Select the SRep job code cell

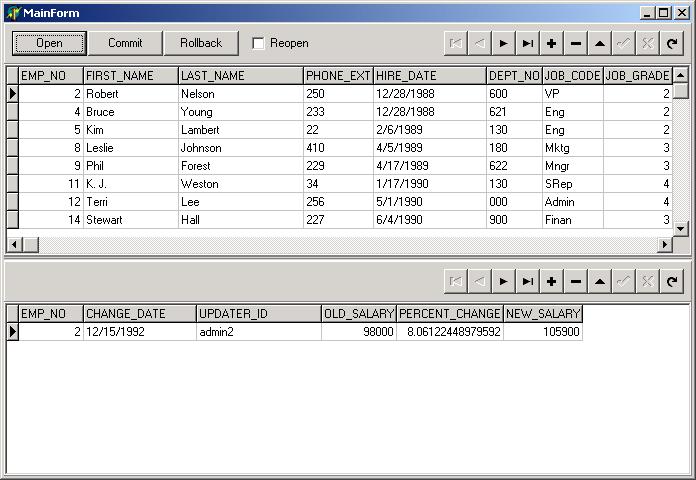[x=573, y=184]
